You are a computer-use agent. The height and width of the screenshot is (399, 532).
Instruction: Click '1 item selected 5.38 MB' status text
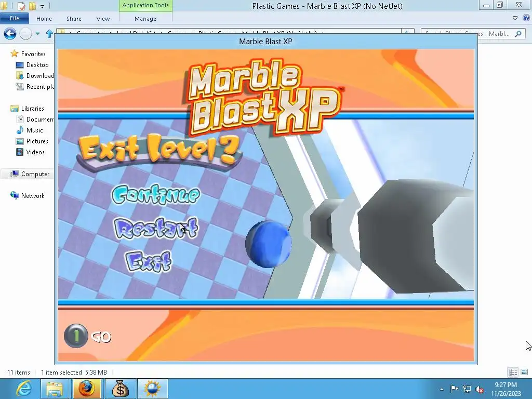(74, 373)
